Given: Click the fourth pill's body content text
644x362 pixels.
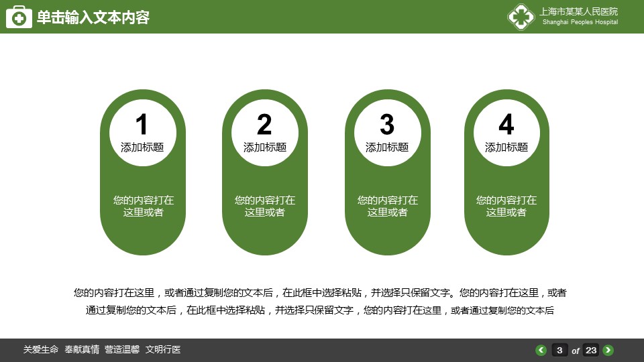Looking at the screenshot, I should tap(506, 206).
